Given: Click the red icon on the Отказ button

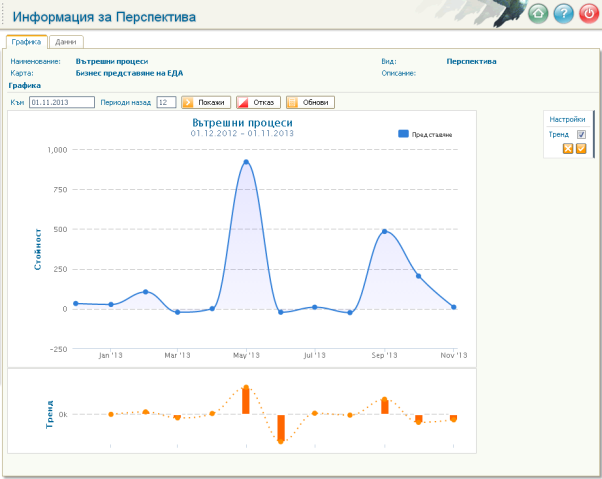Looking at the screenshot, I should click(x=243, y=102).
